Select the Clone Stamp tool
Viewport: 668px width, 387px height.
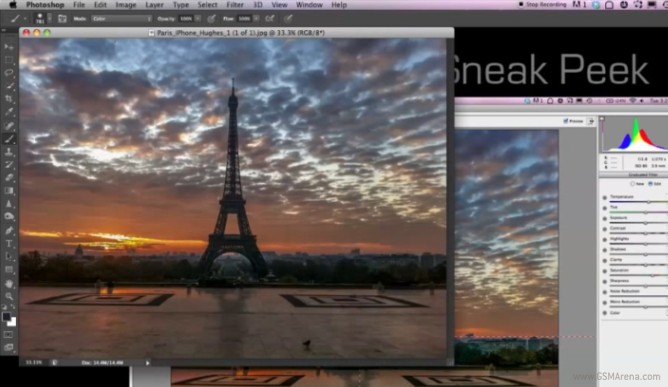pyautogui.click(x=9, y=152)
